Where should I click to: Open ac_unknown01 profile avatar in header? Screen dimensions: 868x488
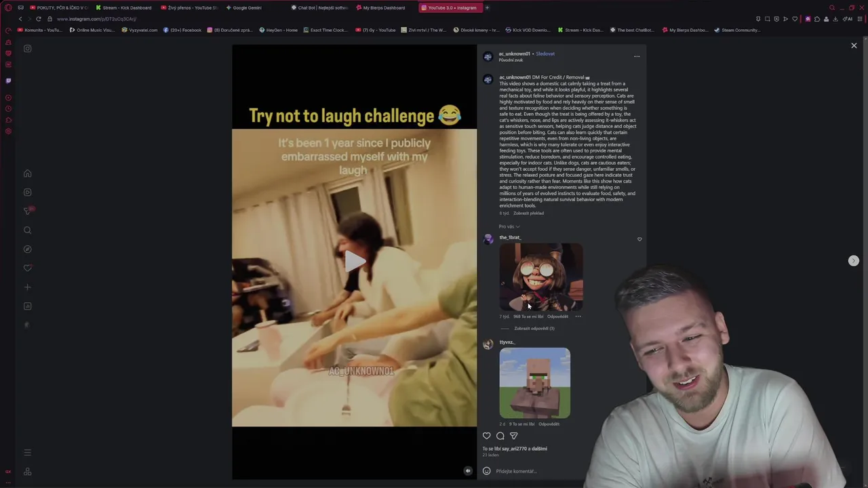pyautogui.click(x=488, y=57)
